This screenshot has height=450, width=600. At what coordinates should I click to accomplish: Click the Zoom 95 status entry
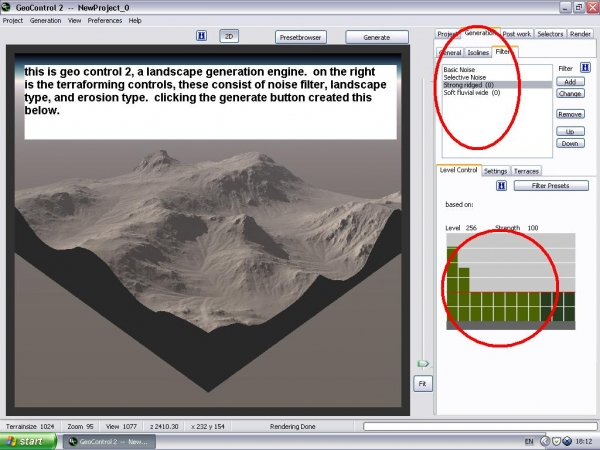point(80,426)
